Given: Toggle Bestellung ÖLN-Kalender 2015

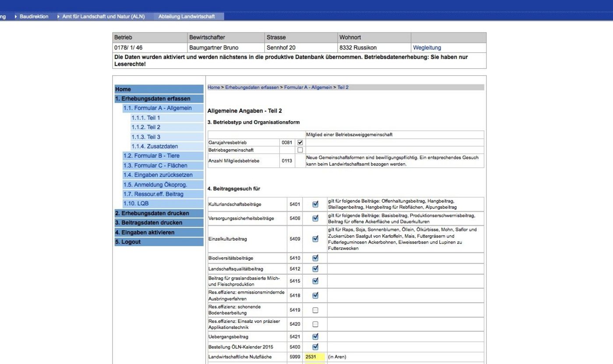Looking at the screenshot, I should pos(314,346).
